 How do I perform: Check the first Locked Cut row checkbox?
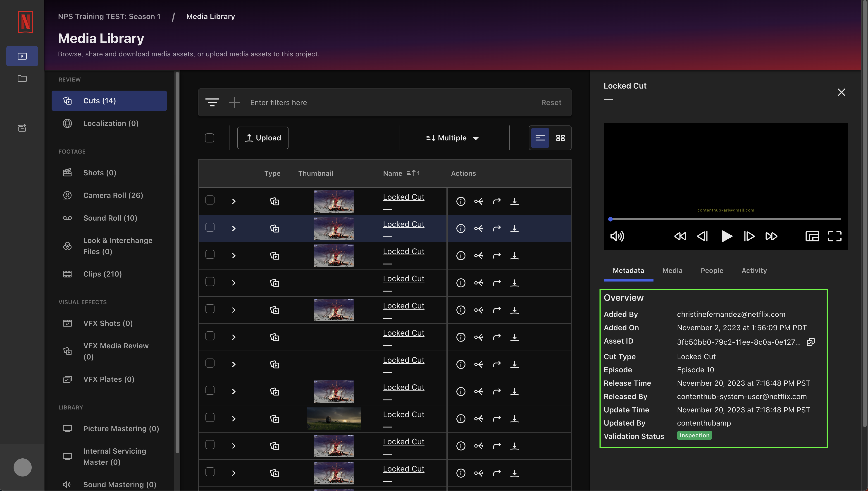pyautogui.click(x=210, y=200)
